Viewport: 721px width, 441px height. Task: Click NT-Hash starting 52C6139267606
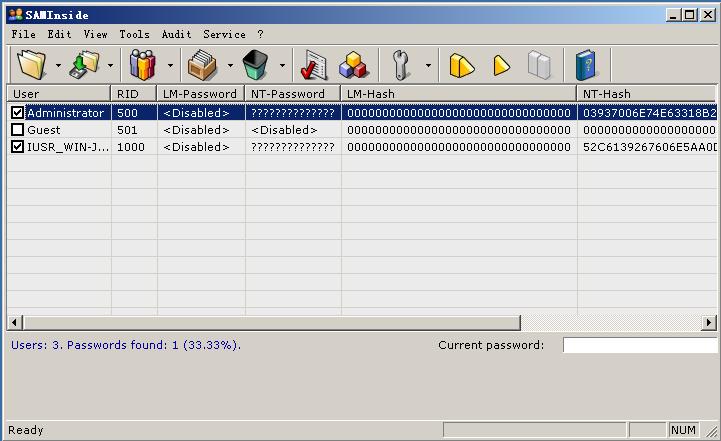tap(649, 147)
